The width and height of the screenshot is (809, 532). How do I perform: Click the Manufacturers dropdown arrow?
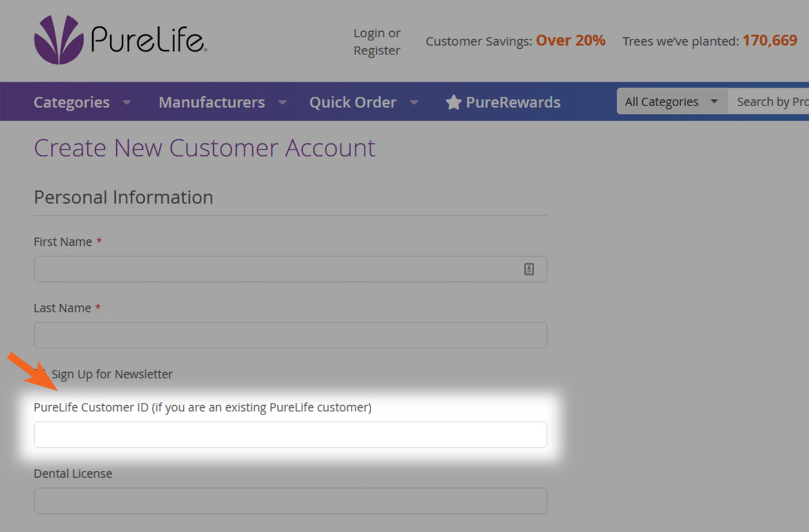[x=282, y=103]
